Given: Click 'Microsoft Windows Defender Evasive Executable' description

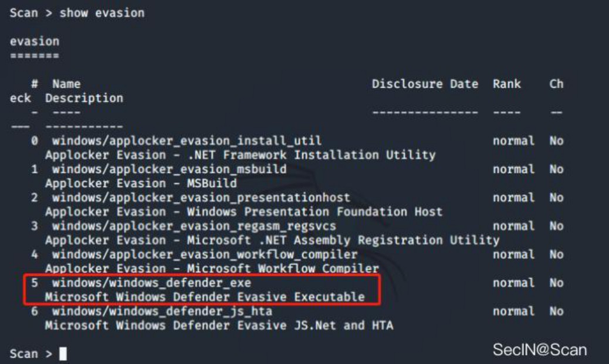Looking at the screenshot, I should [205, 297].
